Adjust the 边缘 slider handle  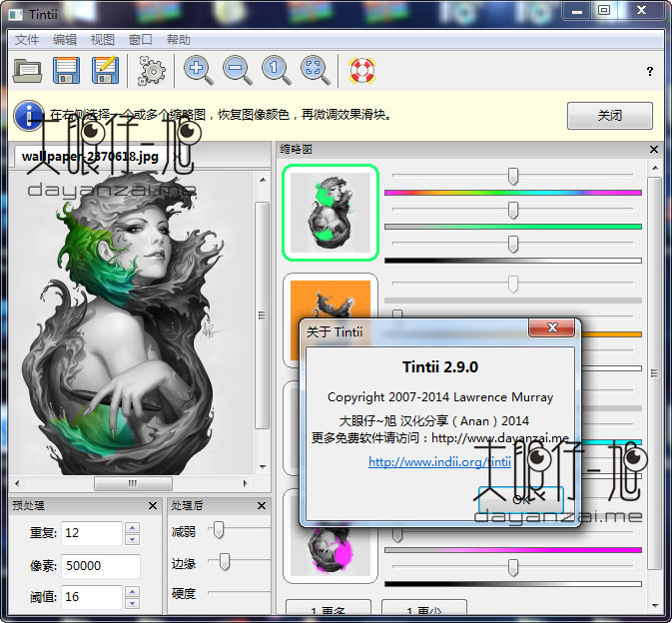click(224, 562)
